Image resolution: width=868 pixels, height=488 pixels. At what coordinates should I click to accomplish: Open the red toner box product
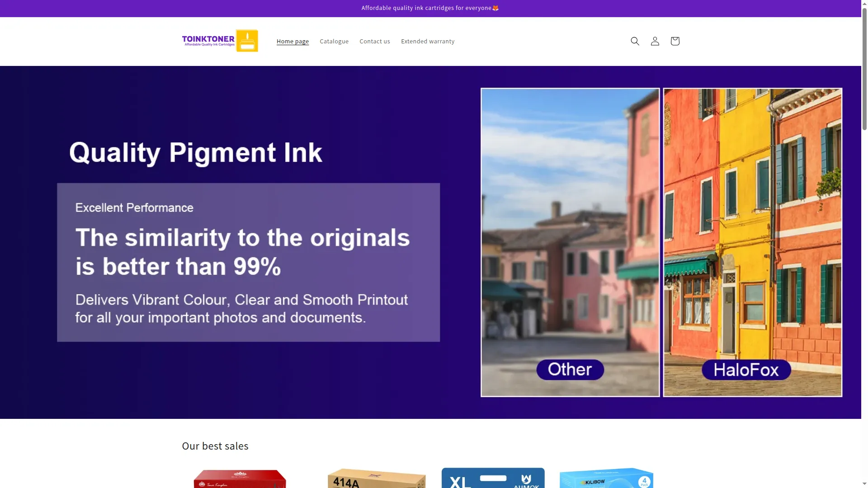240,479
